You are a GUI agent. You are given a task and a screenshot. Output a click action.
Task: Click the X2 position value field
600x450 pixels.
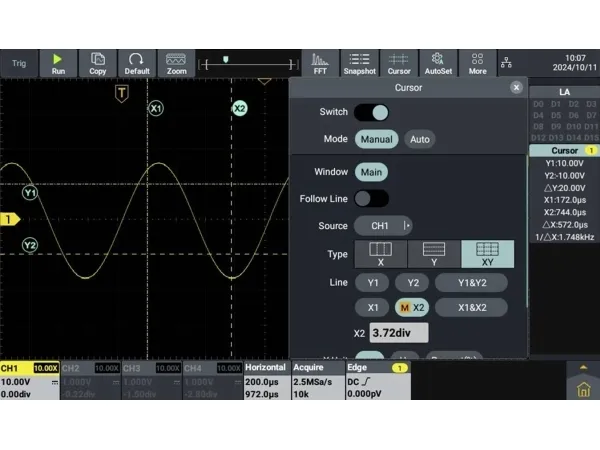pos(398,333)
